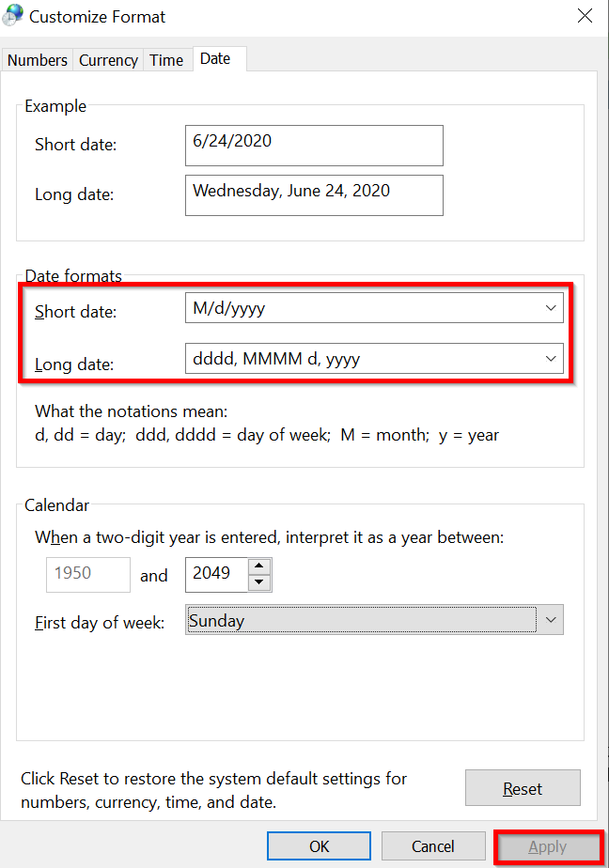Image resolution: width=609 pixels, height=868 pixels.
Task: Click the short date example box 6/24/2020
Action: [314, 145]
